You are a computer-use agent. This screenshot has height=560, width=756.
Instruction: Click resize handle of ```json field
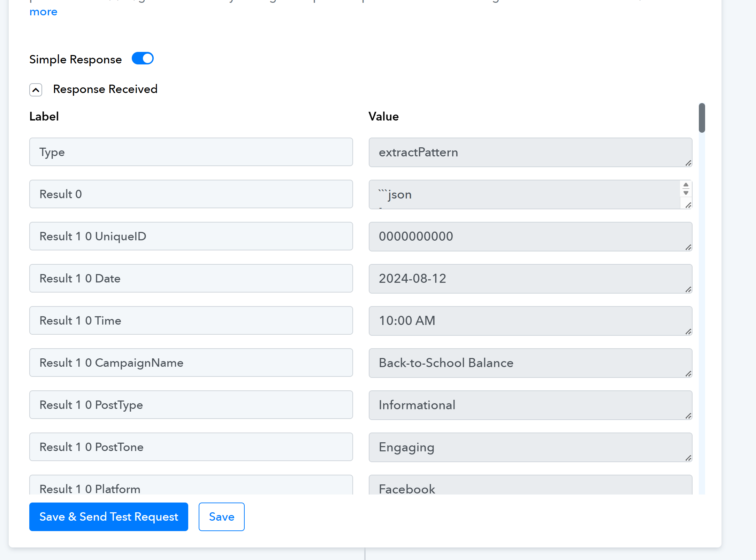coord(688,205)
